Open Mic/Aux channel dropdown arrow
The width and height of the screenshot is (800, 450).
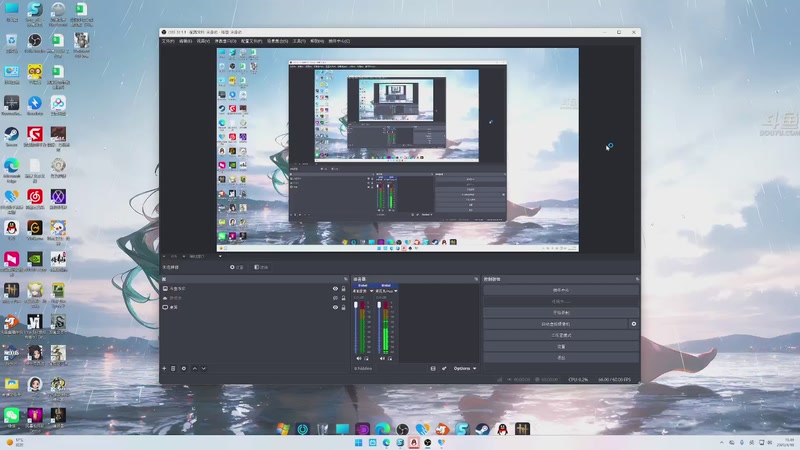[x=395, y=291]
